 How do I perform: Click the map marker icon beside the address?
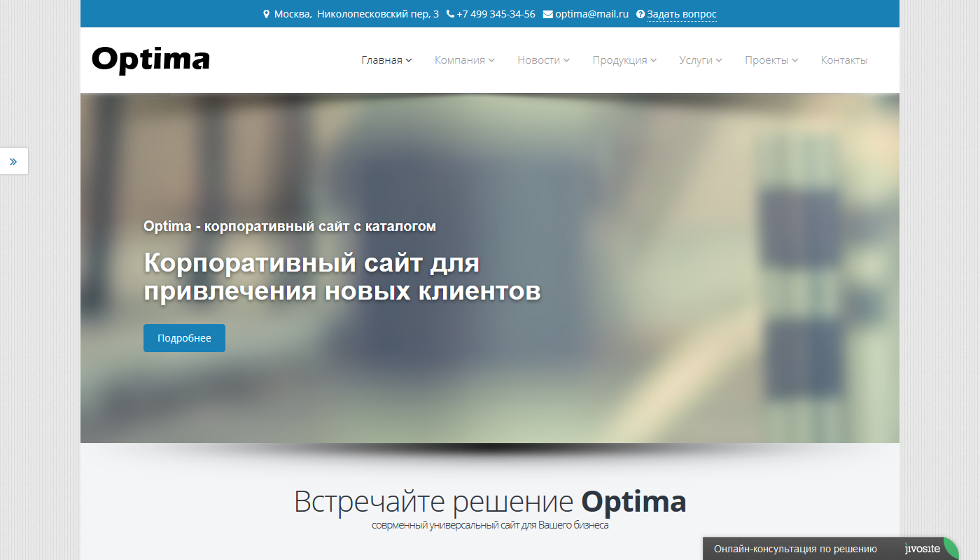(267, 14)
